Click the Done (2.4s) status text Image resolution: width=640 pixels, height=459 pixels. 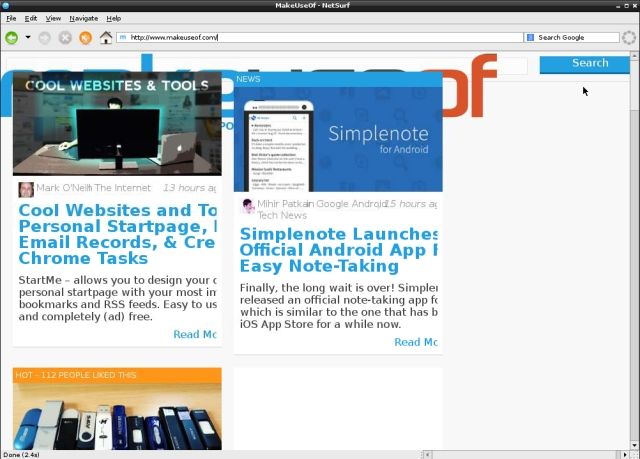(x=21, y=455)
